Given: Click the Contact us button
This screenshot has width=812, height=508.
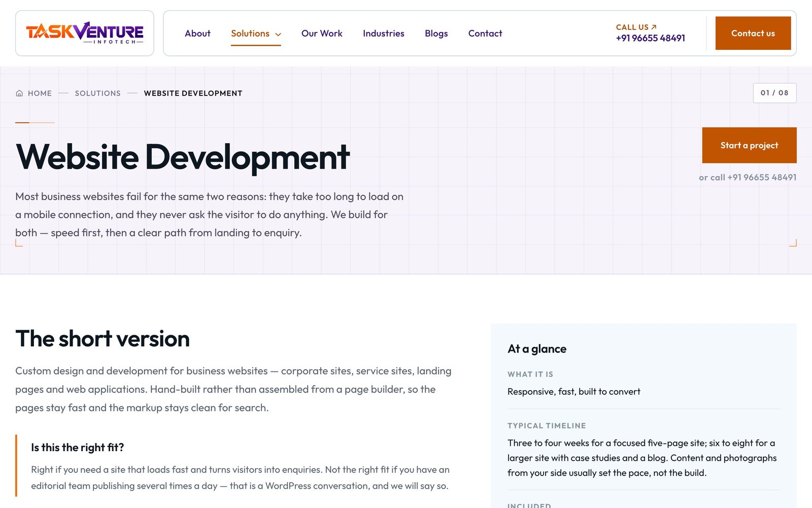Looking at the screenshot, I should 753,33.
